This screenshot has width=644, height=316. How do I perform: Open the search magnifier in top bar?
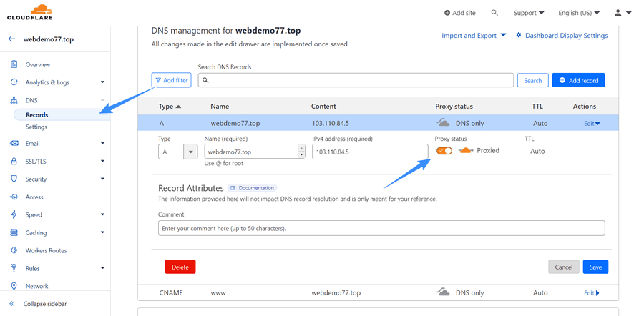(494, 13)
